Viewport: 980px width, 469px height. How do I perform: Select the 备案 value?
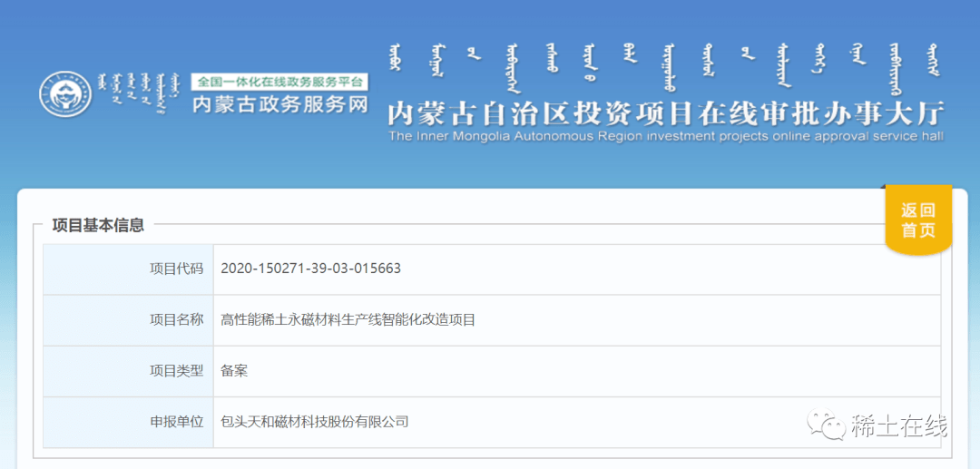pyautogui.click(x=234, y=371)
